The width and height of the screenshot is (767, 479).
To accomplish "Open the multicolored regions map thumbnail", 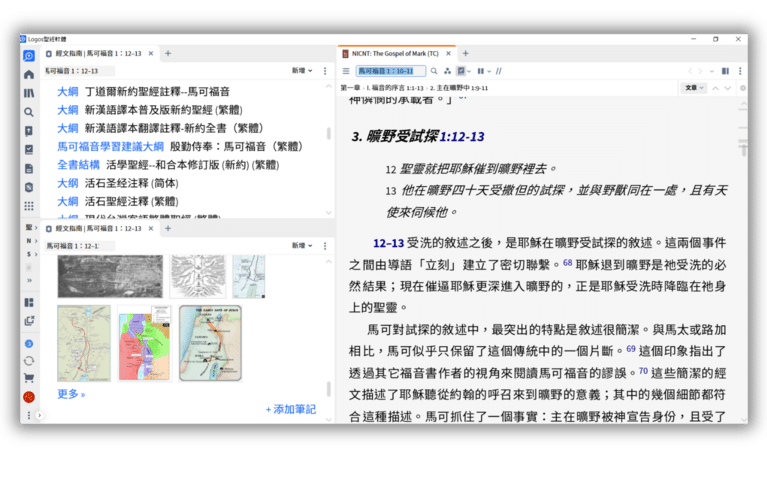I will click(145, 343).
